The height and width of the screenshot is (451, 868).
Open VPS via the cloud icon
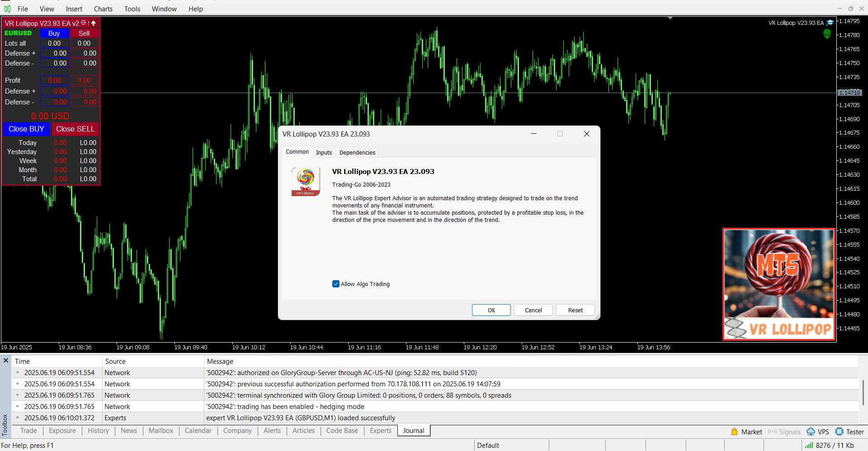coord(811,432)
